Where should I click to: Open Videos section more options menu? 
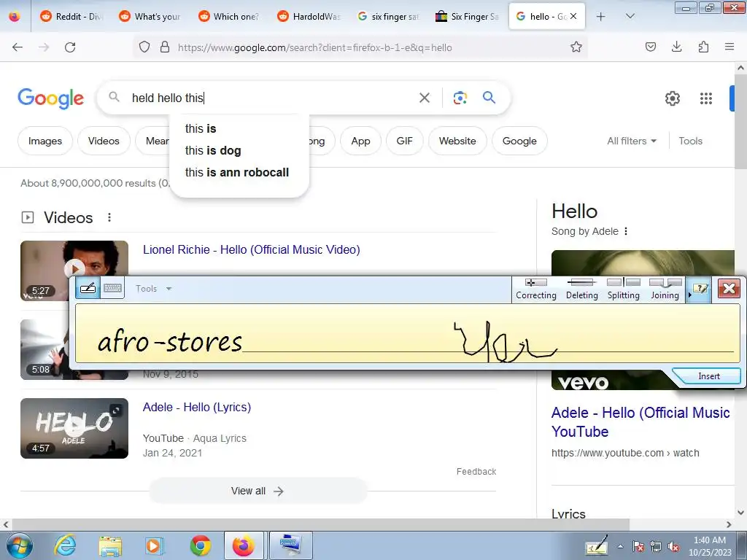point(109,217)
